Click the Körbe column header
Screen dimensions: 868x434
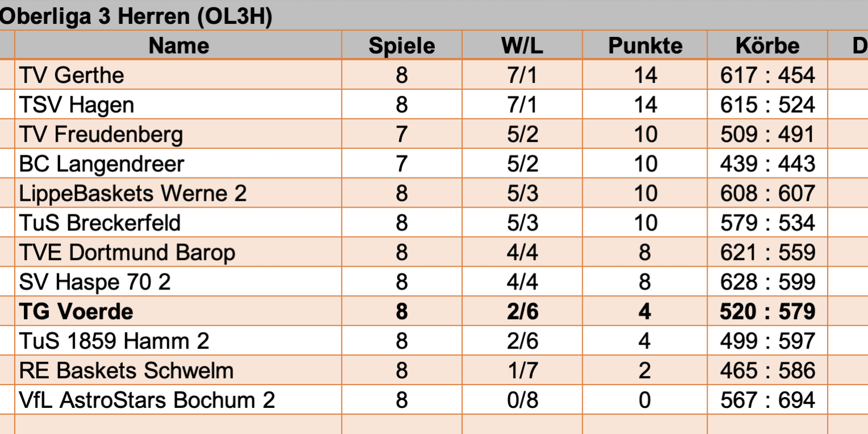click(767, 46)
